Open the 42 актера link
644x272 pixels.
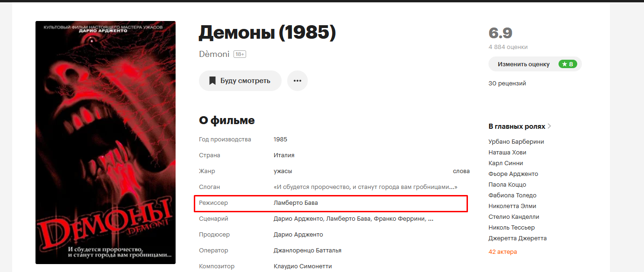pos(502,252)
